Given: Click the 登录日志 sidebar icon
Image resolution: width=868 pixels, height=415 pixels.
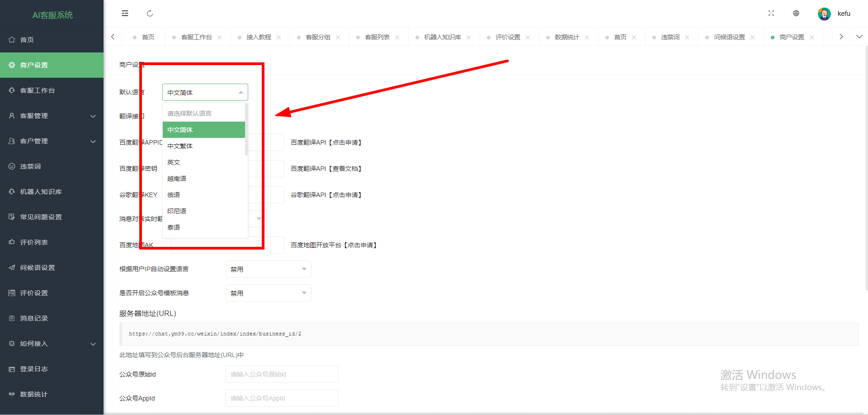Looking at the screenshot, I should point(12,369).
